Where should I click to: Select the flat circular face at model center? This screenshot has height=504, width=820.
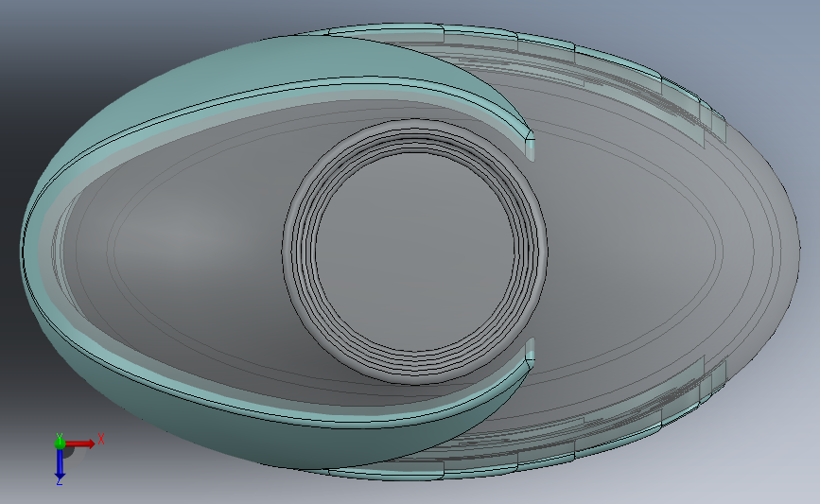tap(416, 252)
